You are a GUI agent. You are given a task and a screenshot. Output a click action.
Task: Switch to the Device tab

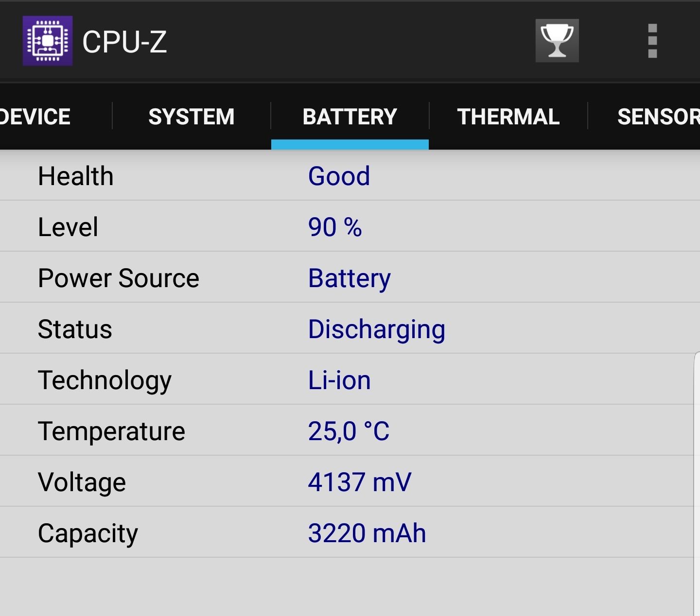[x=35, y=117]
